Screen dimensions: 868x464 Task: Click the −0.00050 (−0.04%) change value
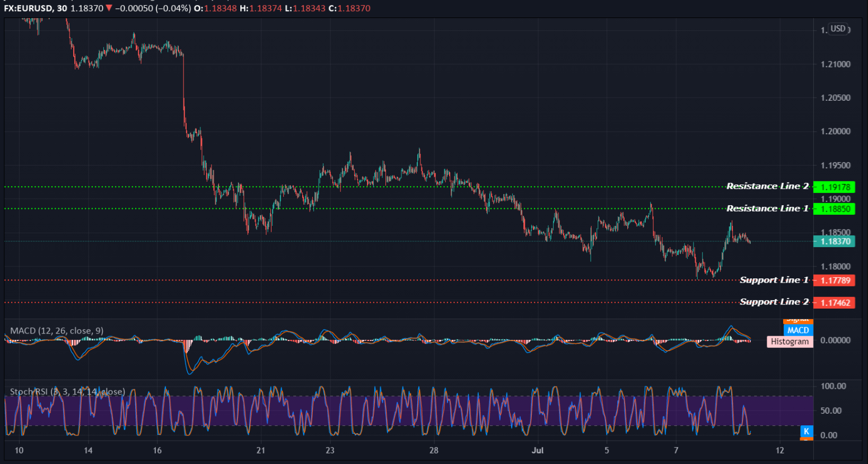(153, 8)
